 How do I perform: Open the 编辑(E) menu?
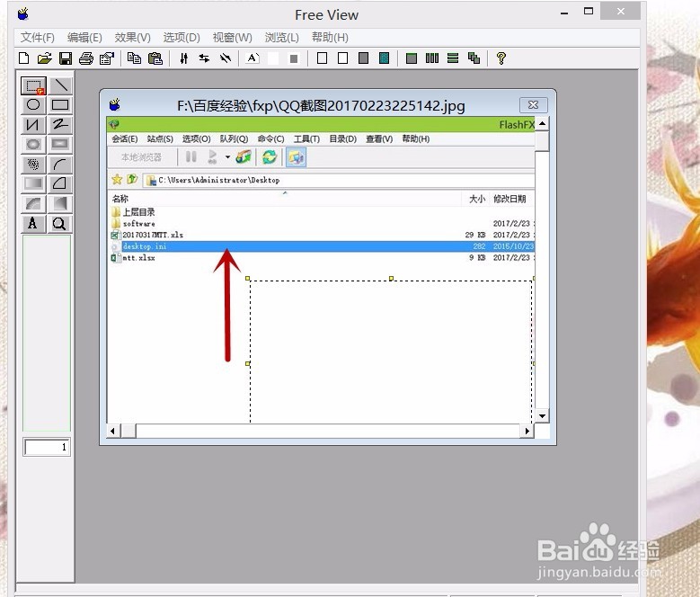[84, 38]
